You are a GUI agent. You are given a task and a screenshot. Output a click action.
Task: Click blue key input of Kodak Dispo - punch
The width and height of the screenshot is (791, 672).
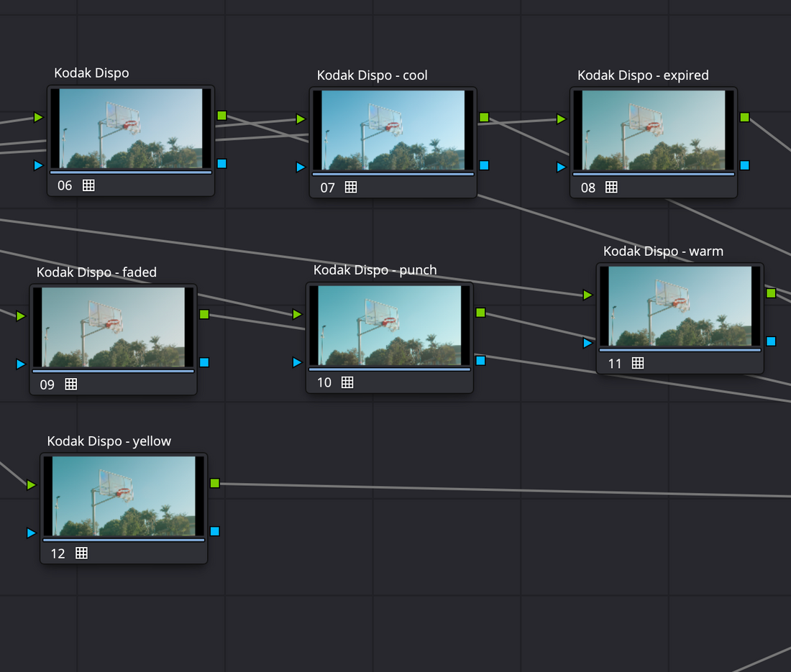[297, 362]
